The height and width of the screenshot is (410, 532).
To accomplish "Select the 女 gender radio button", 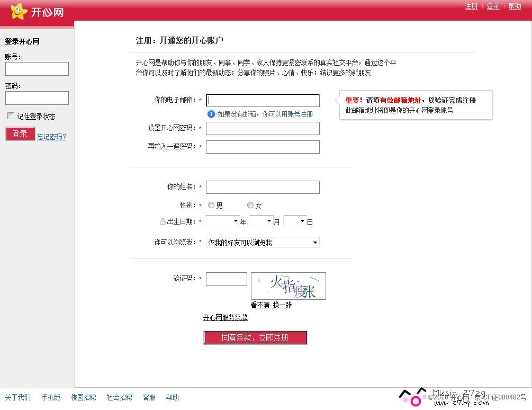I will click(x=250, y=205).
